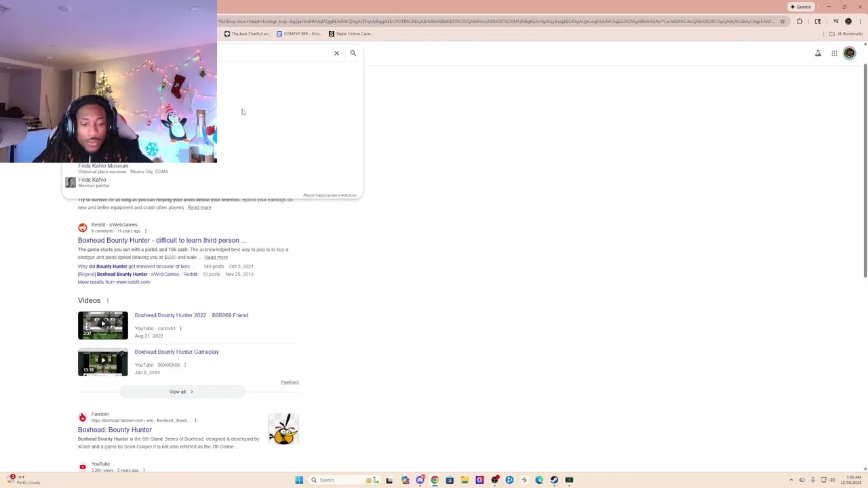Select Frida Kahlo Mexican painter suggestion
The width and height of the screenshot is (868, 488).
[x=92, y=182]
